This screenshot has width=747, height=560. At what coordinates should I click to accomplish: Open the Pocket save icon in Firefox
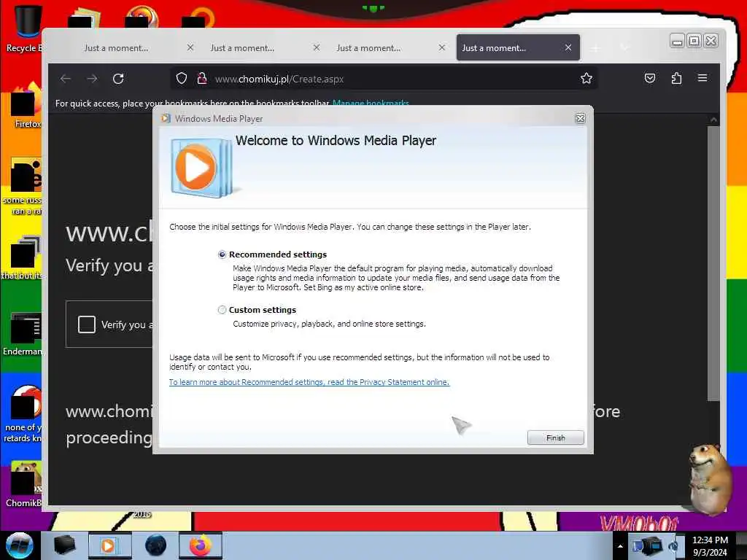click(650, 78)
